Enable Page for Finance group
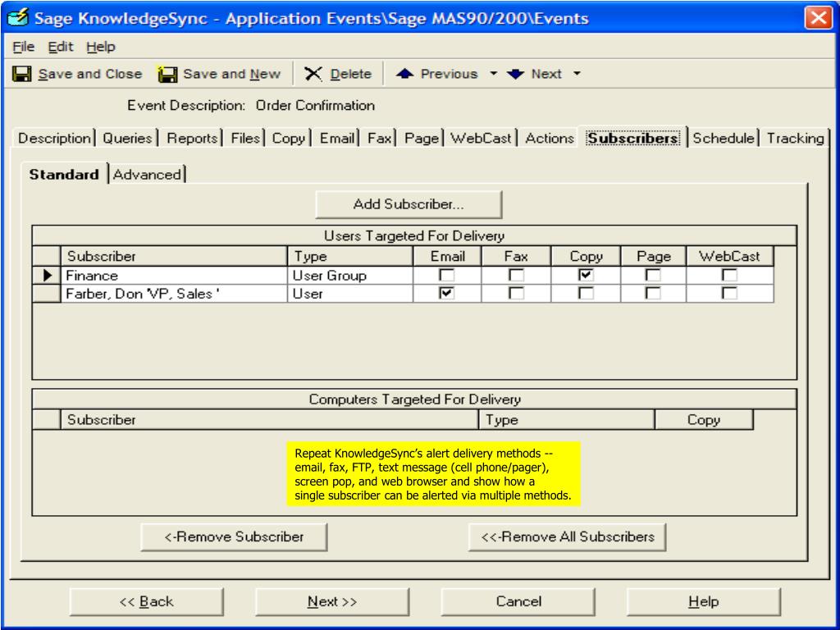The height and width of the screenshot is (630, 840). 652,275
